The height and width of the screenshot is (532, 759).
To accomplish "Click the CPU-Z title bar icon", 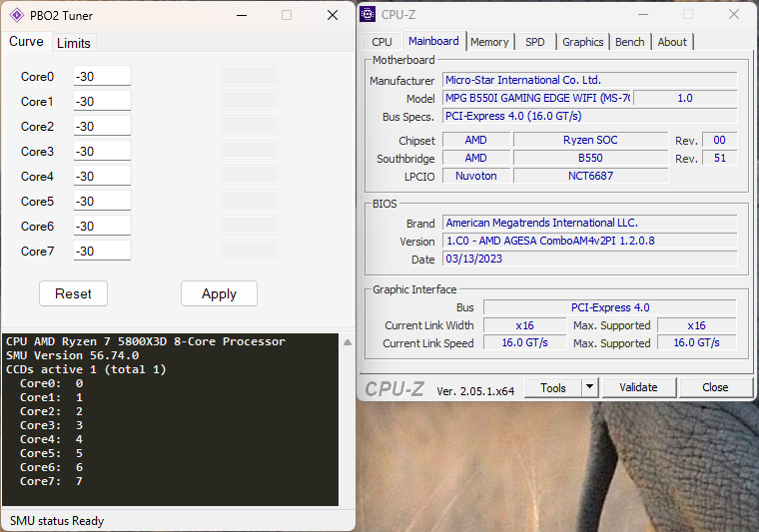I will 368,15.
